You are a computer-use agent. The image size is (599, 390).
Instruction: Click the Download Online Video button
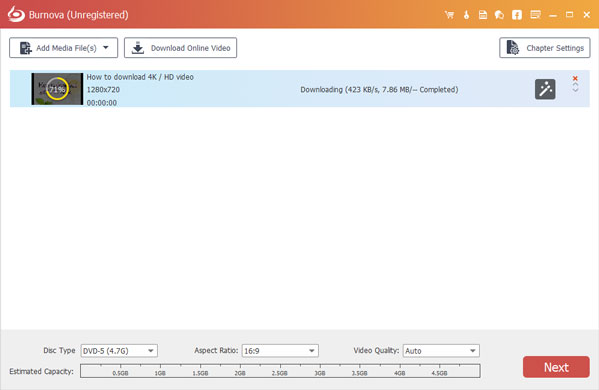pyautogui.click(x=180, y=48)
